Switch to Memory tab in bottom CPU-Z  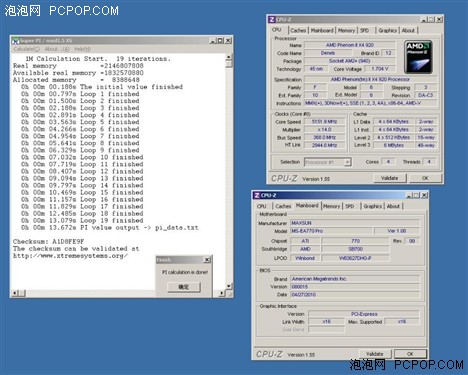[331, 206]
